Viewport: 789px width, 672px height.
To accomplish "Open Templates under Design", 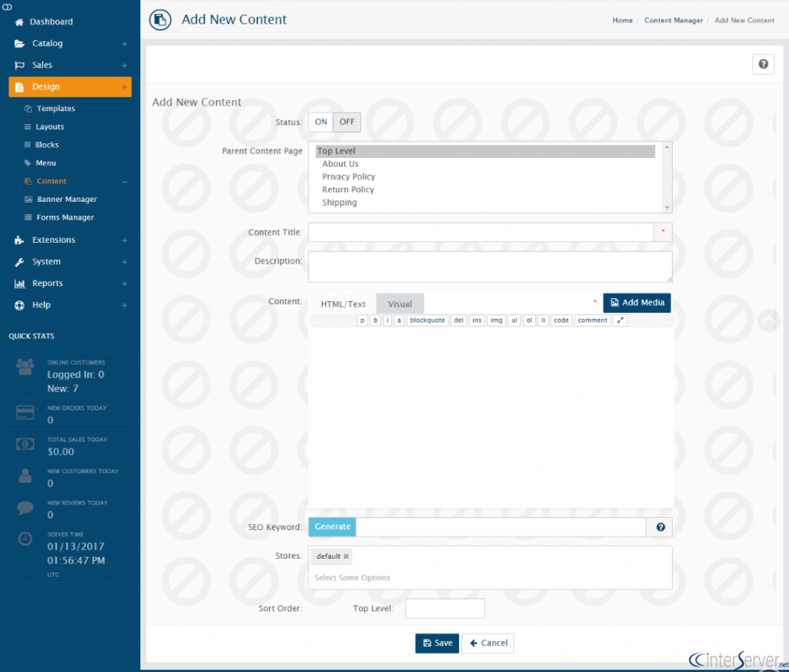I will (55, 109).
